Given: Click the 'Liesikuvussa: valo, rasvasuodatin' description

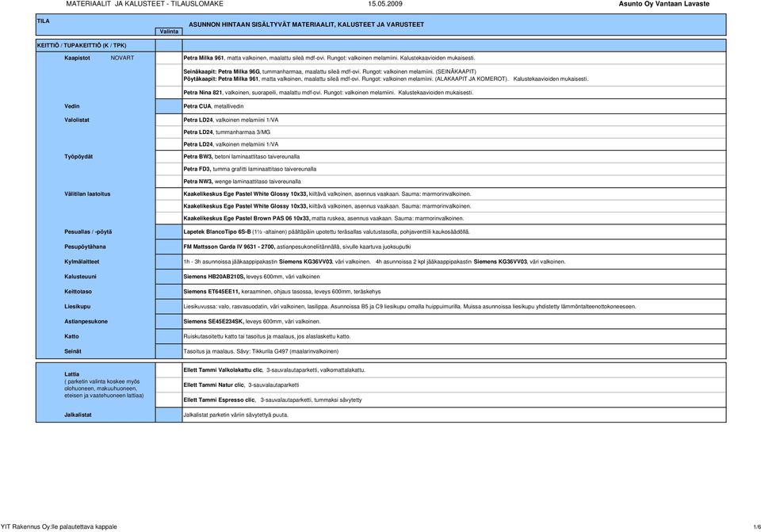Looking at the screenshot, I should click(410, 307).
